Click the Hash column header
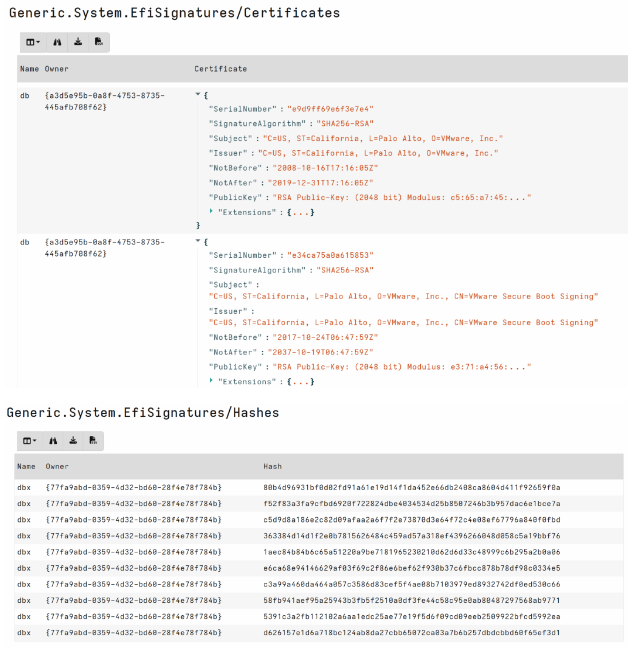Viewport: 640px width, 655px height. coord(272,467)
